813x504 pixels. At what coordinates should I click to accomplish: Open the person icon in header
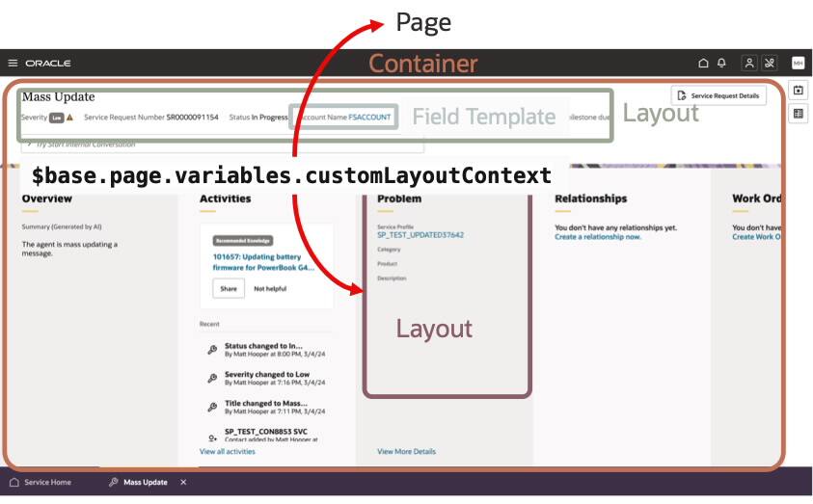[x=749, y=63]
